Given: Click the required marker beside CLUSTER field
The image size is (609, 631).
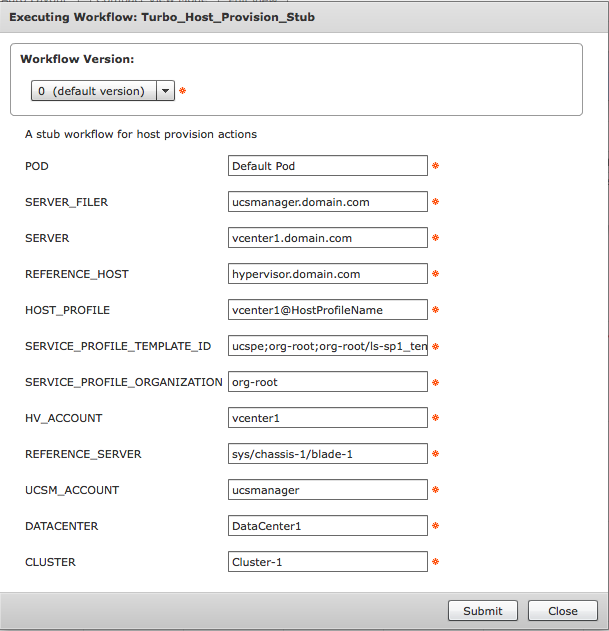Looking at the screenshot, I should (436, 561).
